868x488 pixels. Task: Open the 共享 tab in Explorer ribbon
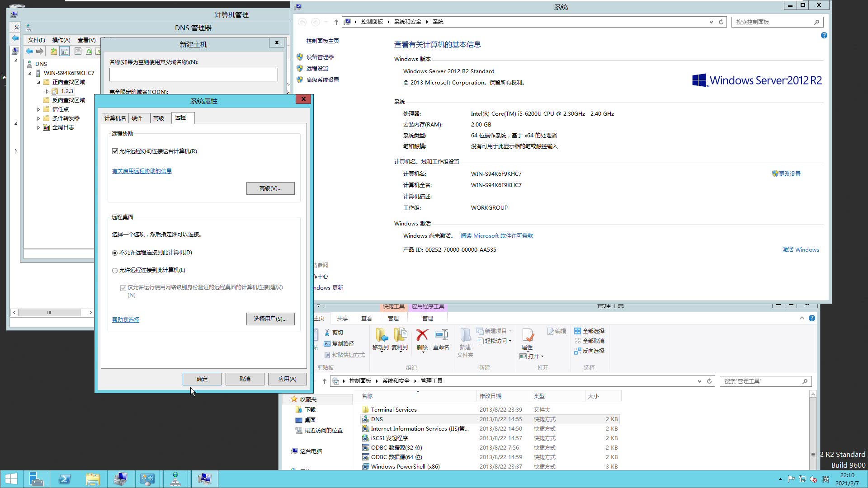pyautogui.click(x=343, y=318)
